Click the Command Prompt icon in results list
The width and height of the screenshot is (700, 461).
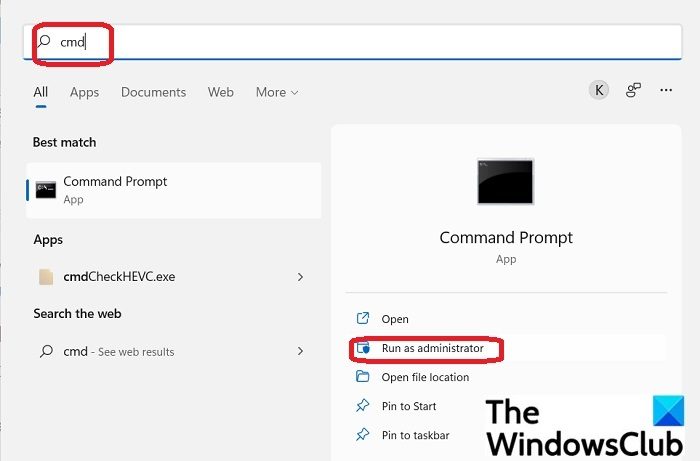tap(46, 191)
